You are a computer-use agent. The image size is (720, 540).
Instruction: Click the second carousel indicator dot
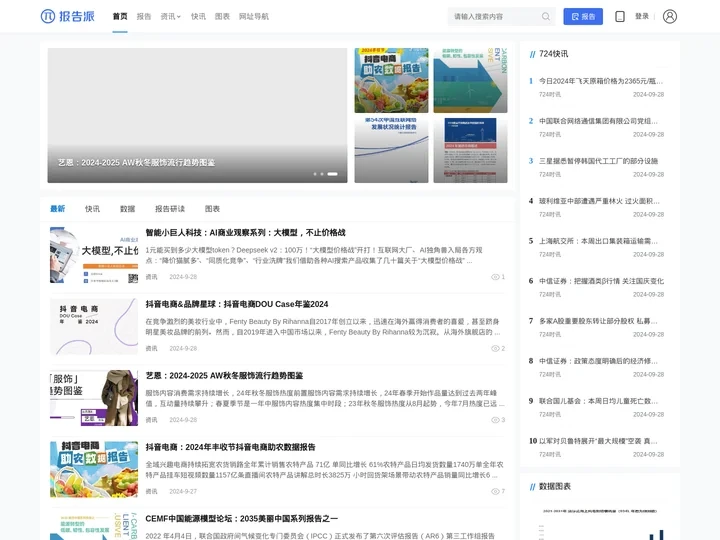pos(322,174)
